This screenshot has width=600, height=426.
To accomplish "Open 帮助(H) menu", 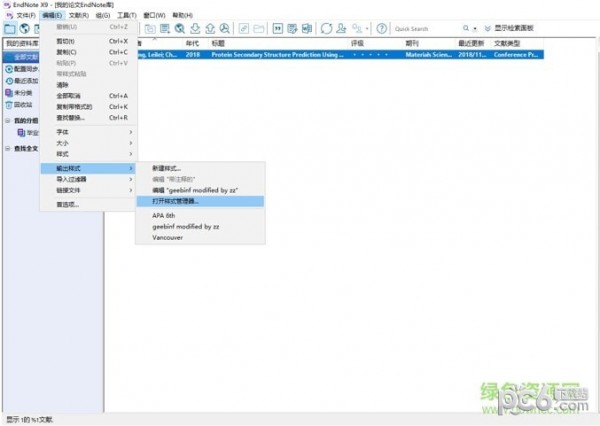I will tap(182, 15).
